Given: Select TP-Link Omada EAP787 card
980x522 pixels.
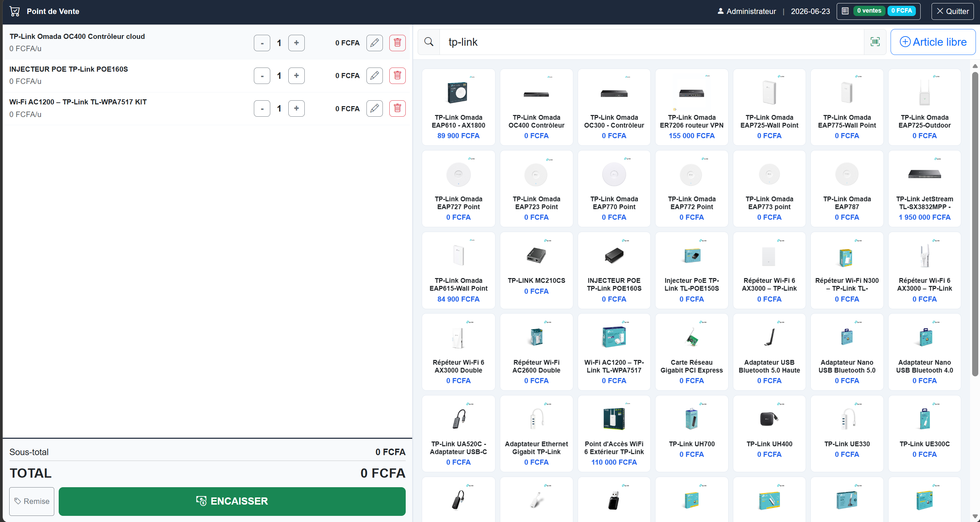Looking at the screenshot, I should [847, 189].
